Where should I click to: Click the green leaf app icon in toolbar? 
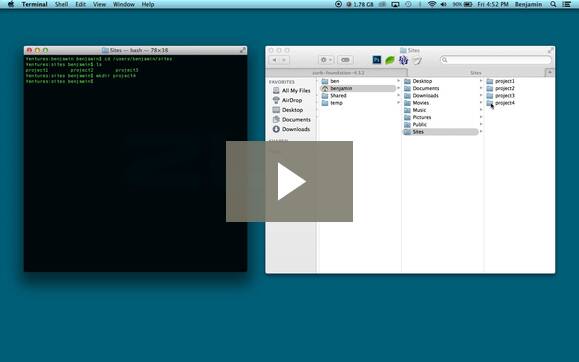coord(390,60)
